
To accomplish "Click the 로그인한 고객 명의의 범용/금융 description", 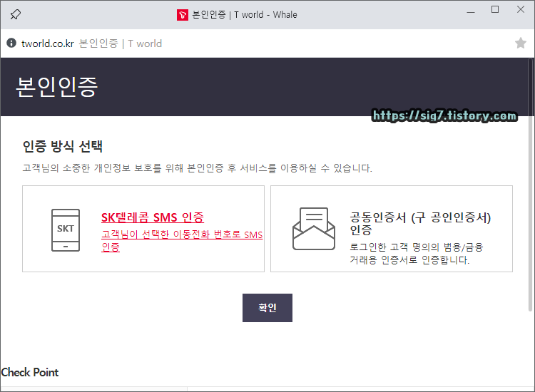I will point(417,254).
